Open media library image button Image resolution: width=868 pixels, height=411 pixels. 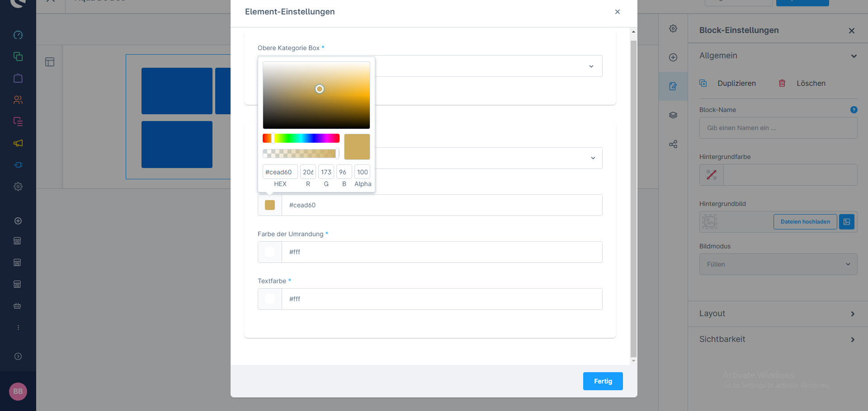(846, 222)
